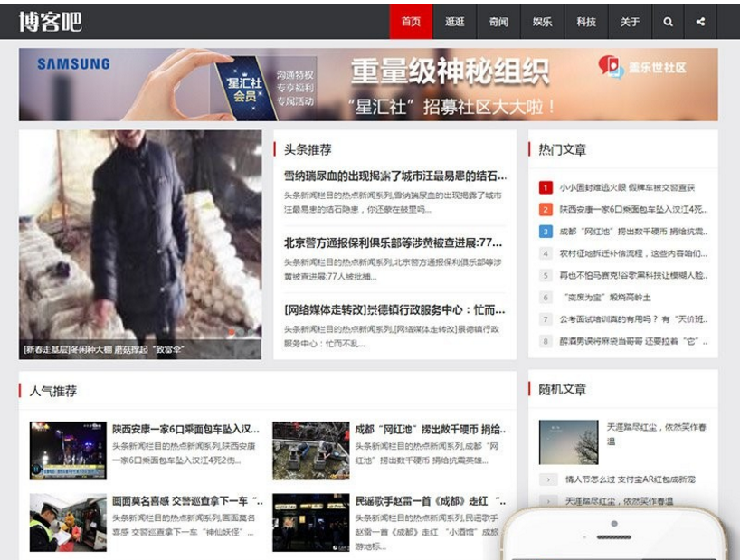Open the 逛逛 navigation item

tap(454, 22)
